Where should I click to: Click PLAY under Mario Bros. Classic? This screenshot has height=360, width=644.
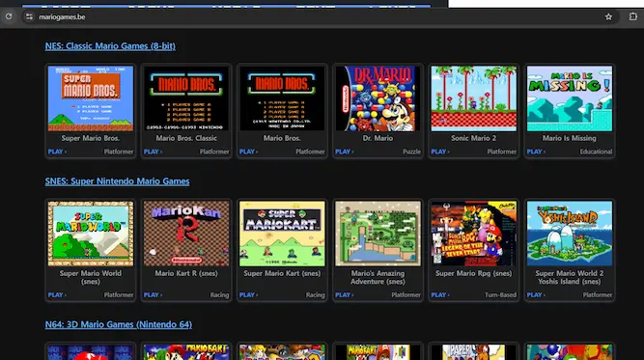[x=153, y=152]
